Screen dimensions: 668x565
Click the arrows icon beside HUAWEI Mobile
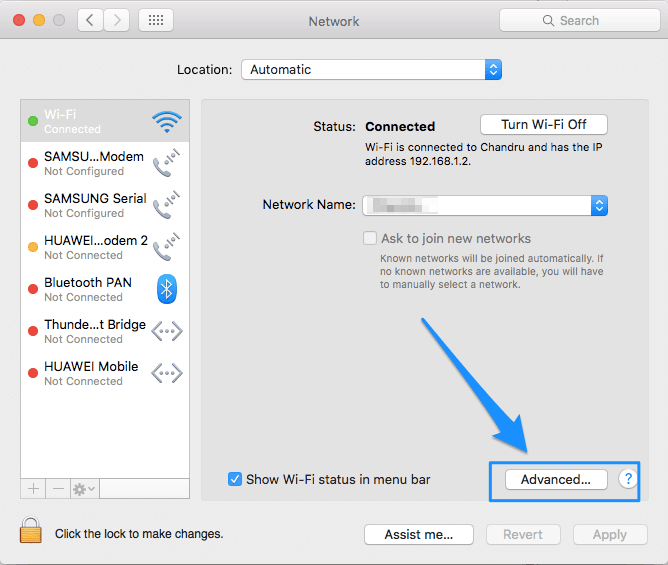[x=167, y=373]
